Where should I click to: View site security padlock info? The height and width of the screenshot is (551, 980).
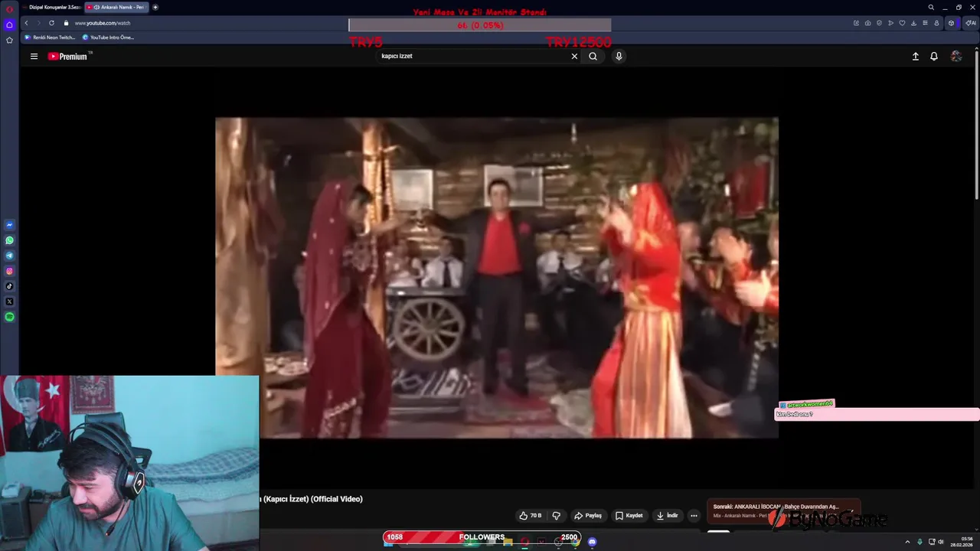click(66, 23)
